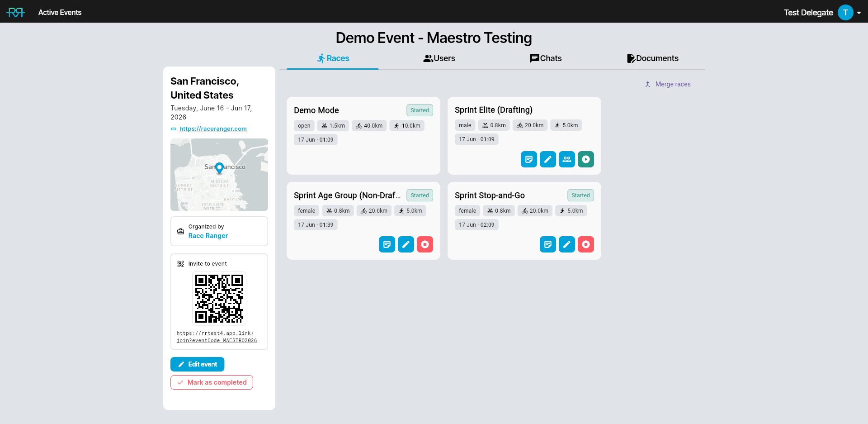Stop the Sprint Age Group race
868x424 pixels.
click(425, 244)
